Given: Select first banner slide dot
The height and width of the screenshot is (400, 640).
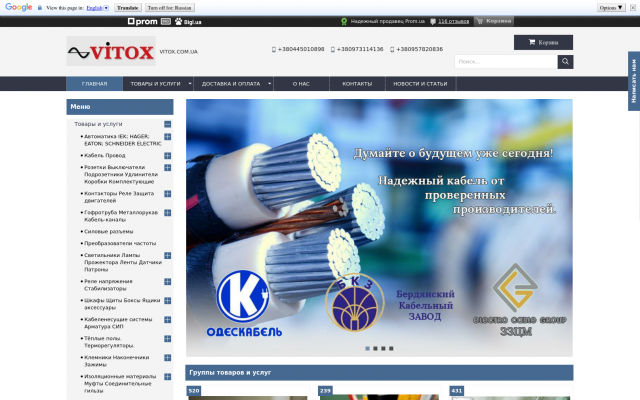Looking at the screenshot, I should tap(367, 348).
